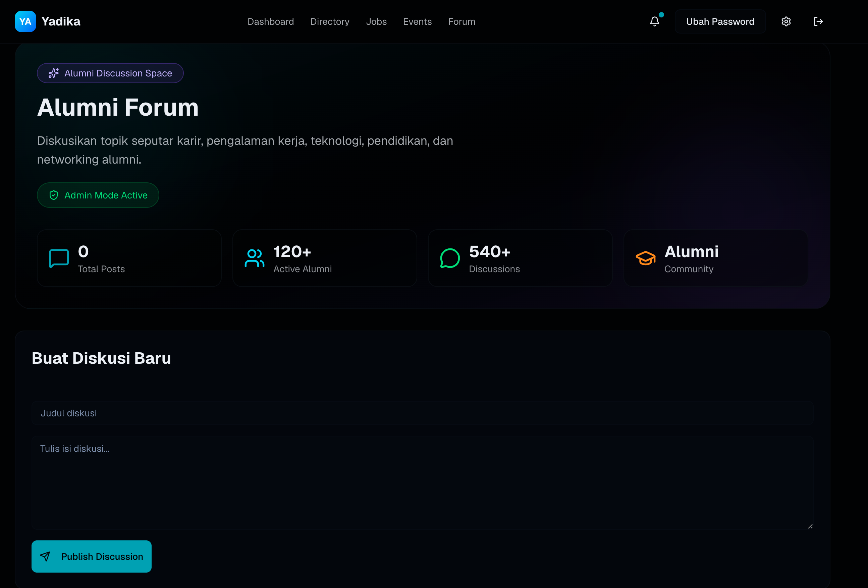Click the textarea resize handle
Viewport: 868px width, 588px height.
point(810,526)
